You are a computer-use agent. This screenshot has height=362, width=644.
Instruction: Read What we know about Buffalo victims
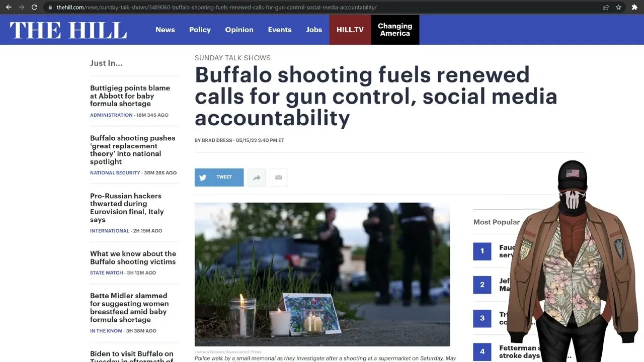click(x=133, y=257)
